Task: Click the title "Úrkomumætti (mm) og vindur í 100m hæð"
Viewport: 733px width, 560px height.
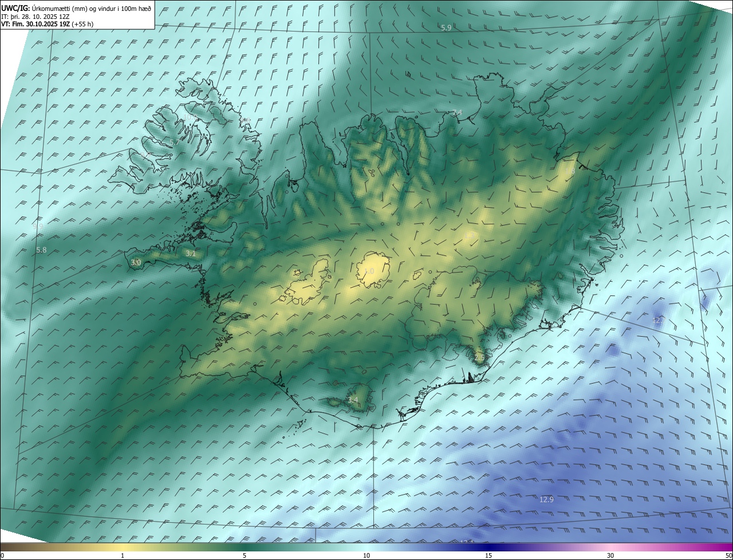Action: coord(92,8)
